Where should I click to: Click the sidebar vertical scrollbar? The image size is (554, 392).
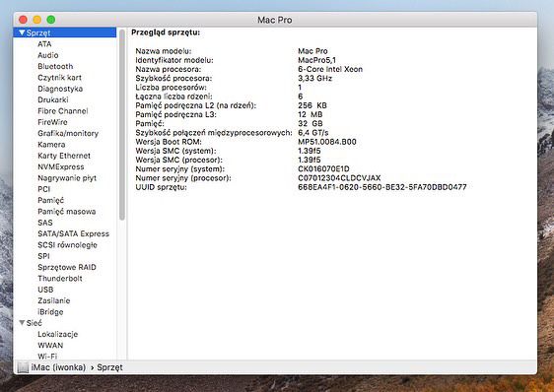[122, 125]
